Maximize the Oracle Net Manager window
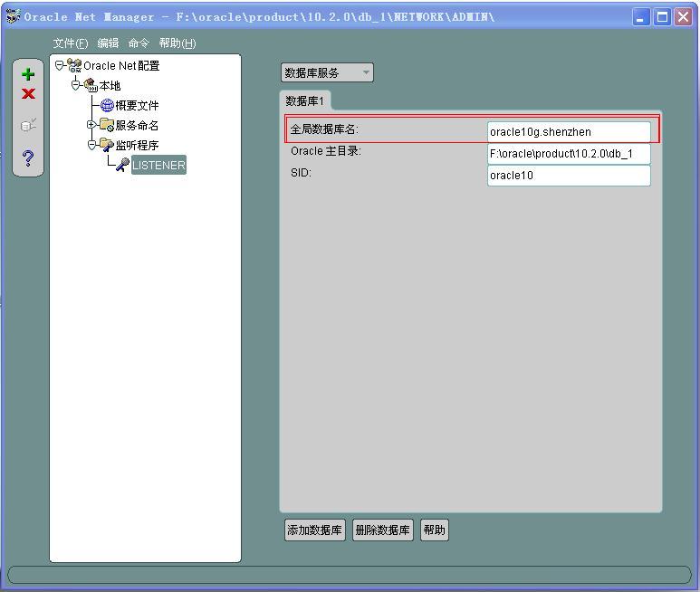 (663, 17)
